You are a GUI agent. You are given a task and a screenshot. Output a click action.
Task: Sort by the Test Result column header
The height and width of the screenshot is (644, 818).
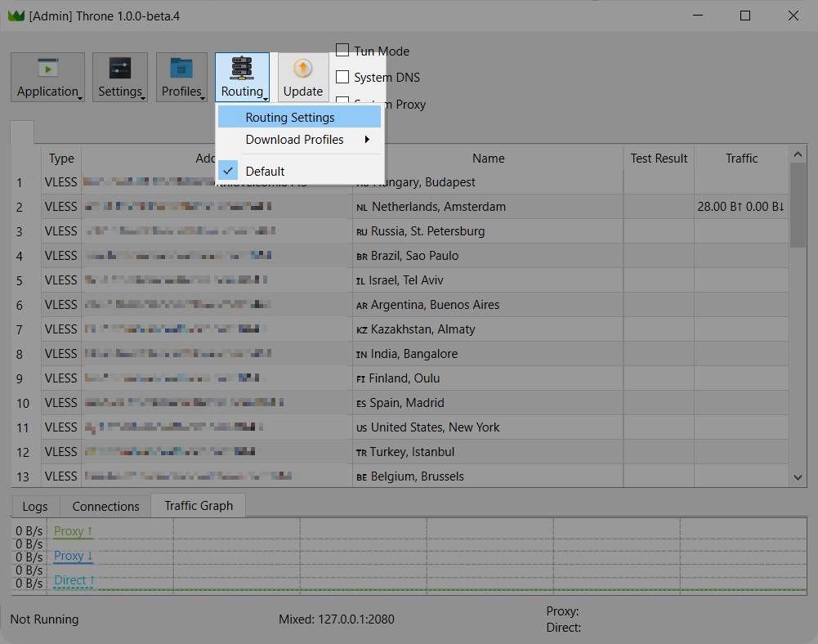point(659,159)
